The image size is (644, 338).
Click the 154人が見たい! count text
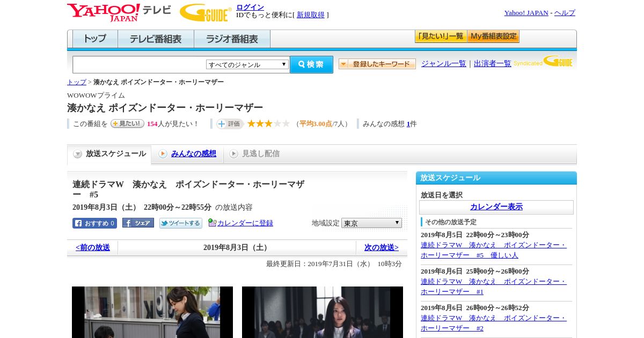(x=173, y=124)
